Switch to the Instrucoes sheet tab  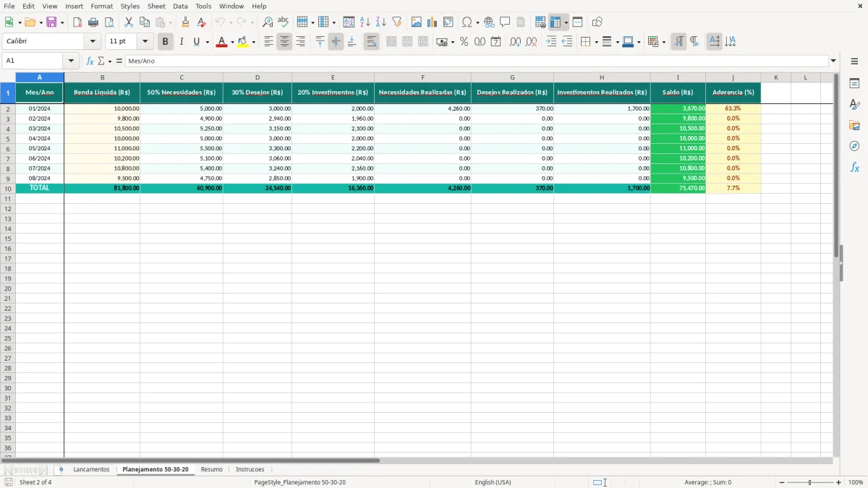250,470
